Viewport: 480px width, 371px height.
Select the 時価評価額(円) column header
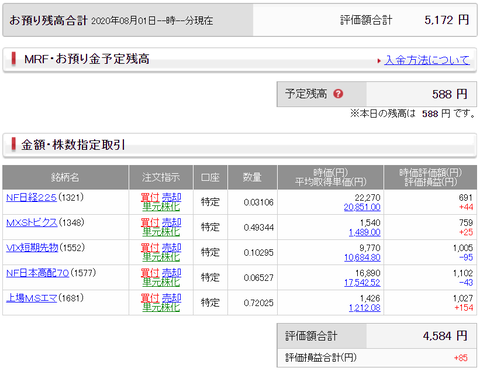coord(430,177)
